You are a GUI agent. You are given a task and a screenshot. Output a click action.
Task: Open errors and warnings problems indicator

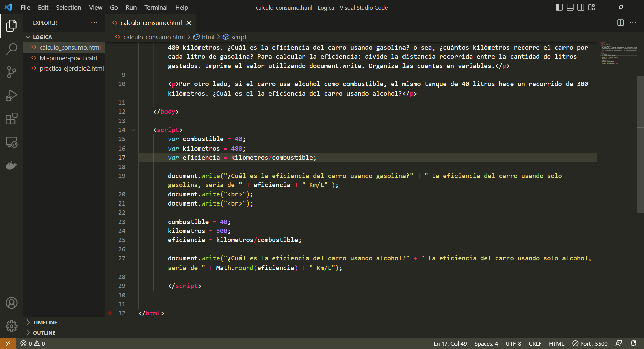click(33, 343)
